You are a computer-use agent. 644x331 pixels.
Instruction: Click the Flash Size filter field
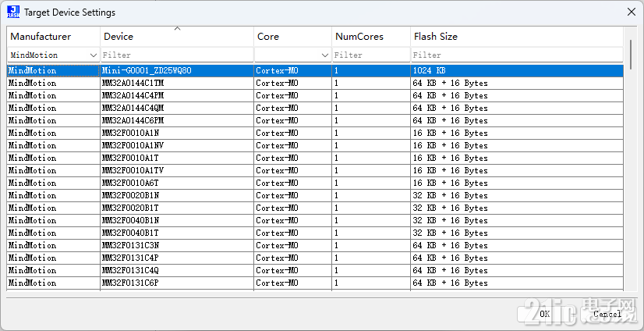coord(517,55)
